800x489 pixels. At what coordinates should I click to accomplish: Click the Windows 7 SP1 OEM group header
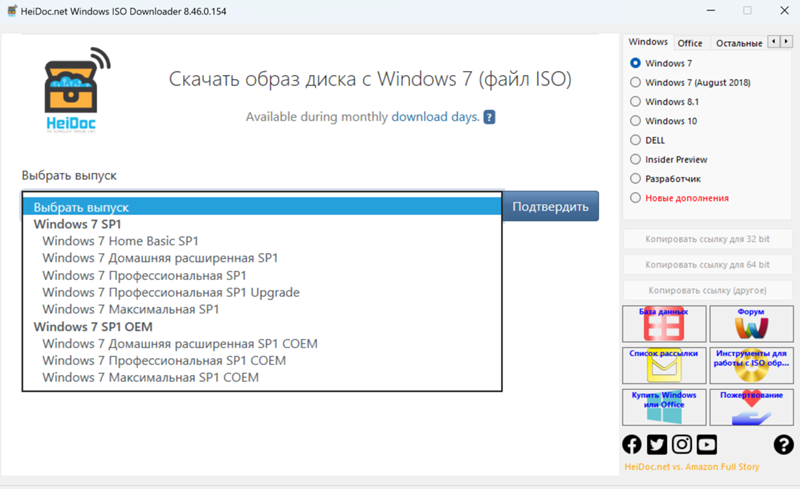pyautogui.click(x=262, y=327)
